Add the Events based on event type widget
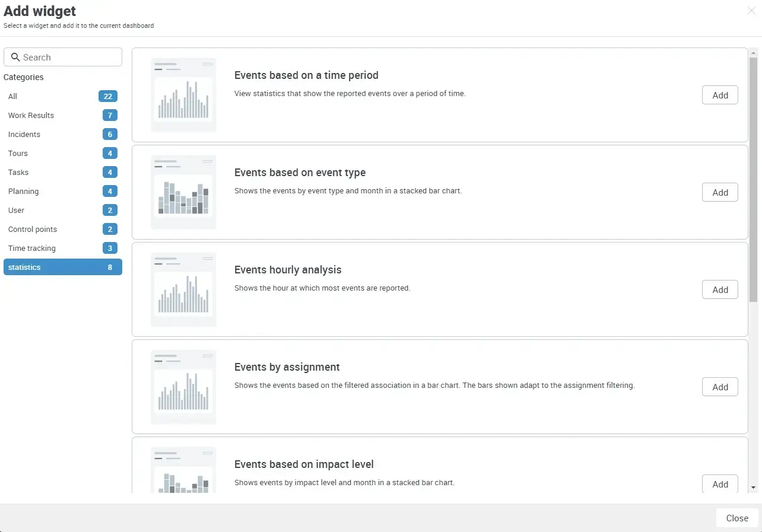762x532 pixels. pos(720,192)
